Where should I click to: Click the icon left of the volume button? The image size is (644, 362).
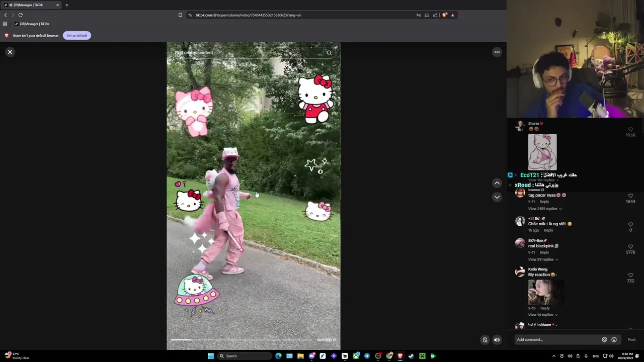[485, 340]
